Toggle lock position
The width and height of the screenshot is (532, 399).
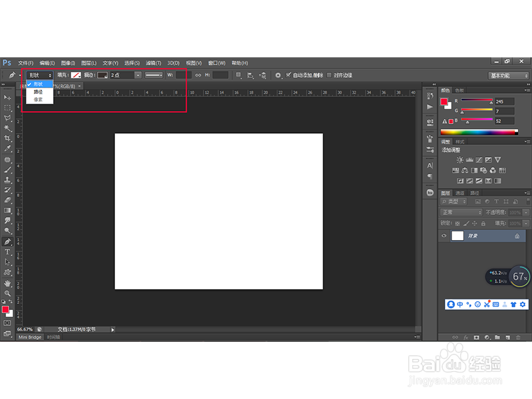point(475,223)
